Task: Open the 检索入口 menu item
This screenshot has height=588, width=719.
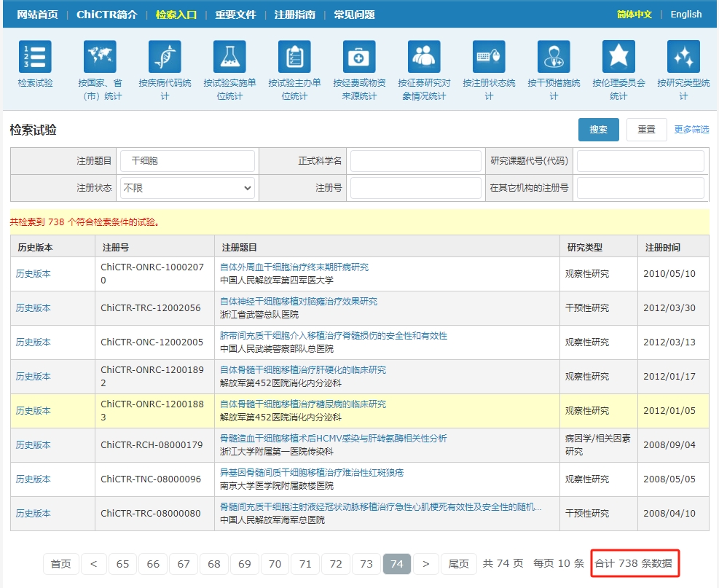Action: coord(176,15)
